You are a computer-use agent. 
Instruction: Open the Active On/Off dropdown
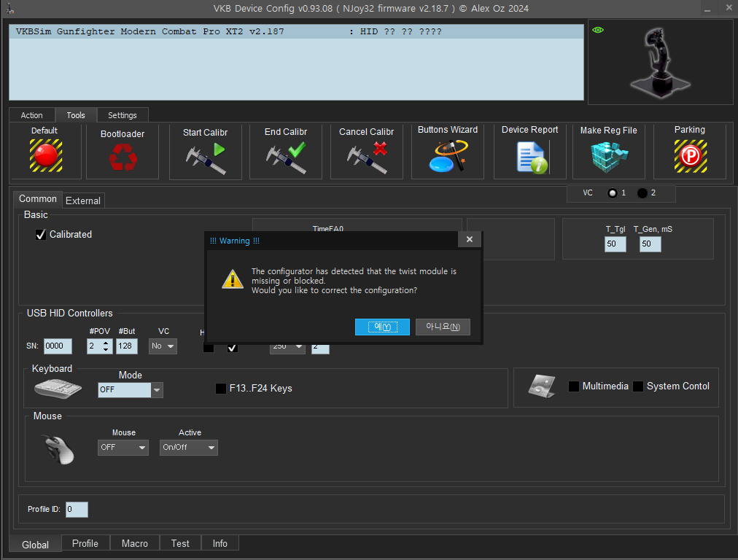pos(189,448)
